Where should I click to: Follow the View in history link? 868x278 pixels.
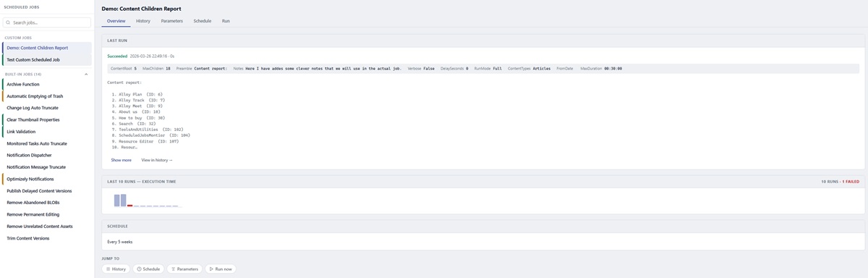coord(157,160)
